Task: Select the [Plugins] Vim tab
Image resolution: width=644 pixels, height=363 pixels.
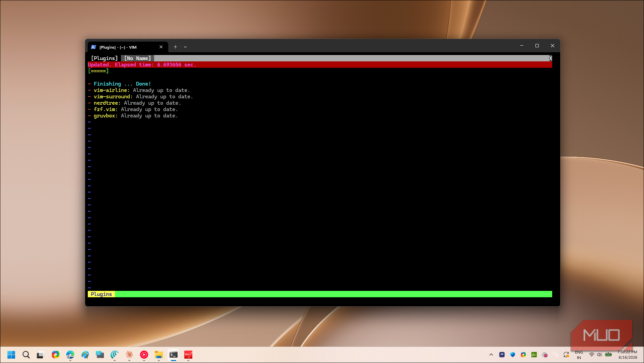Action: 104,58
